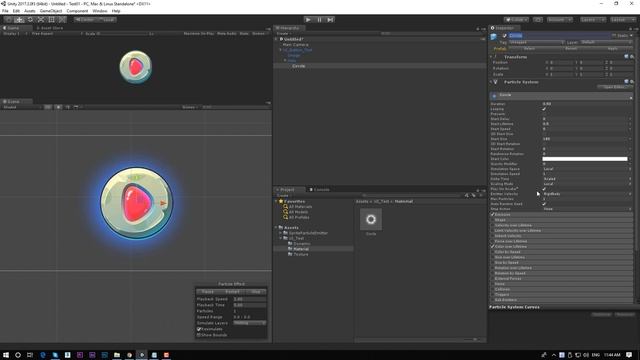The image size is (640, 360).
Task: Collapse the Untitled scene in Hierarchy
Action: pyautogui.click(x=277, y=39)
